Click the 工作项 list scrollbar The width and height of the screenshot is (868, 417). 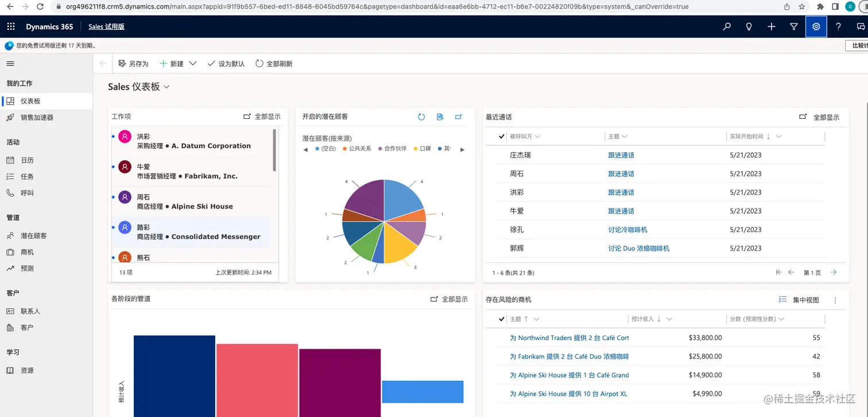tap(274, 150)
